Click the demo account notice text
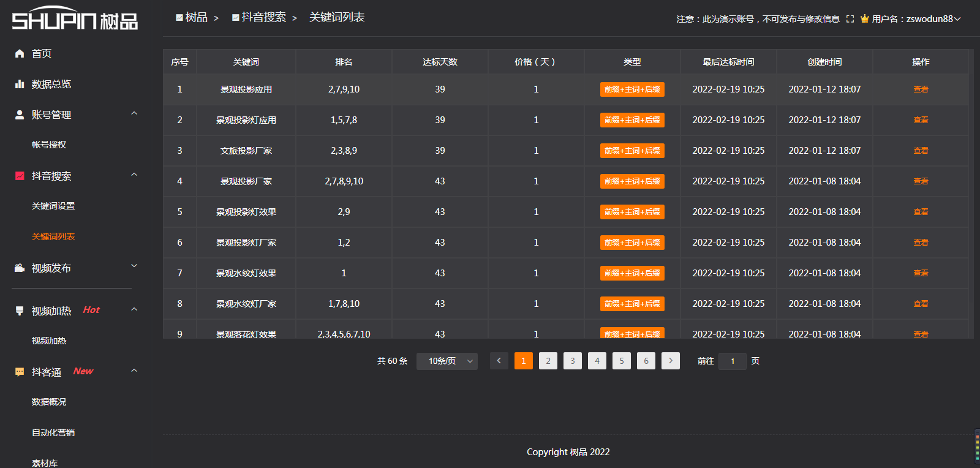 (758, 19)
